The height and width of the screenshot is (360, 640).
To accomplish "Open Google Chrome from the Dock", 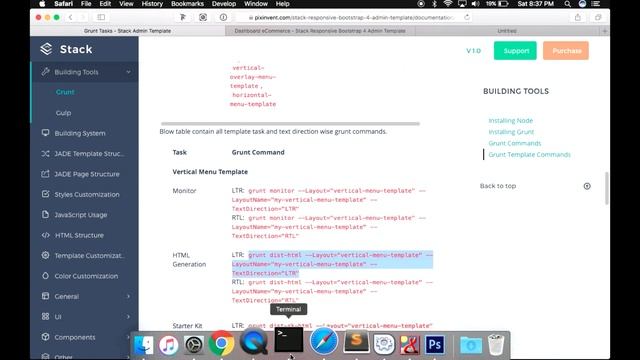I will click(x=221, y=343).
